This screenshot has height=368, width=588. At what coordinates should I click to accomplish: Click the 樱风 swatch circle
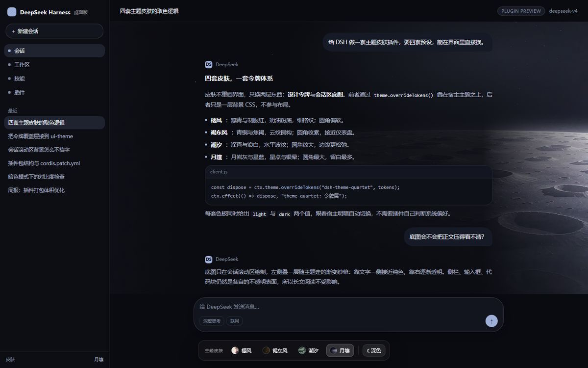pyautogui.click(x=235, y=350)
